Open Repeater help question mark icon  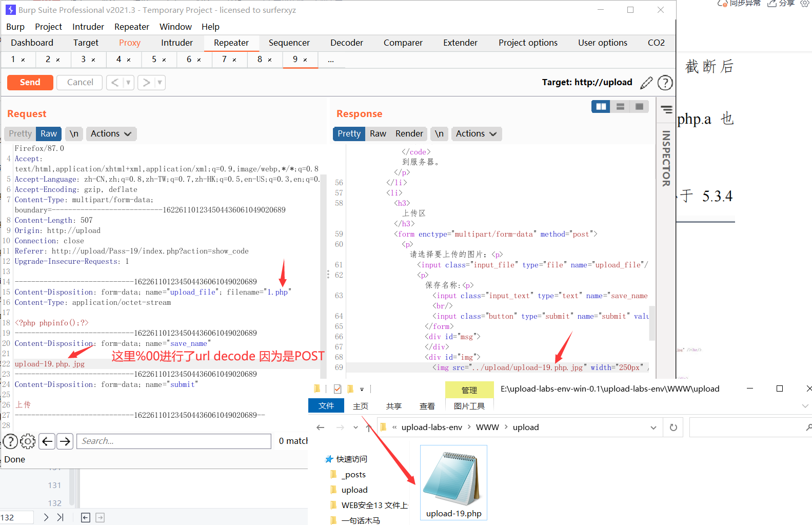[x=665, y=83]
